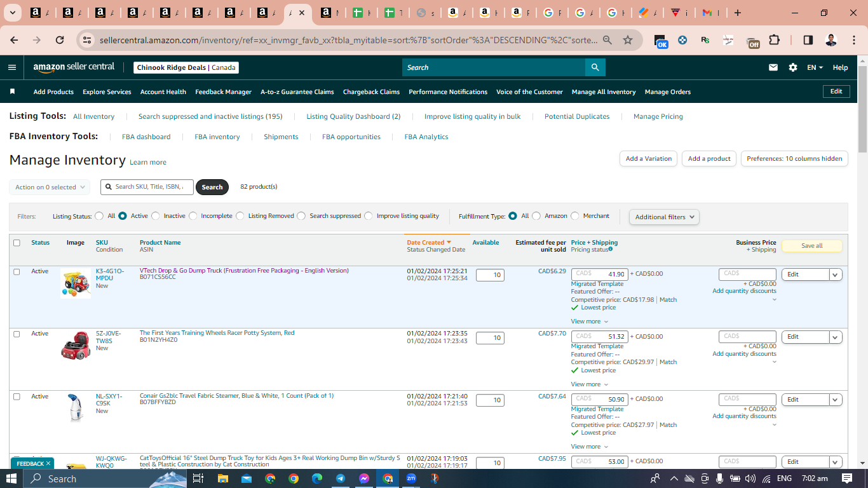
Task: Open 'Account Health' in the navigation bar
Action: click(x=163, y=92)
